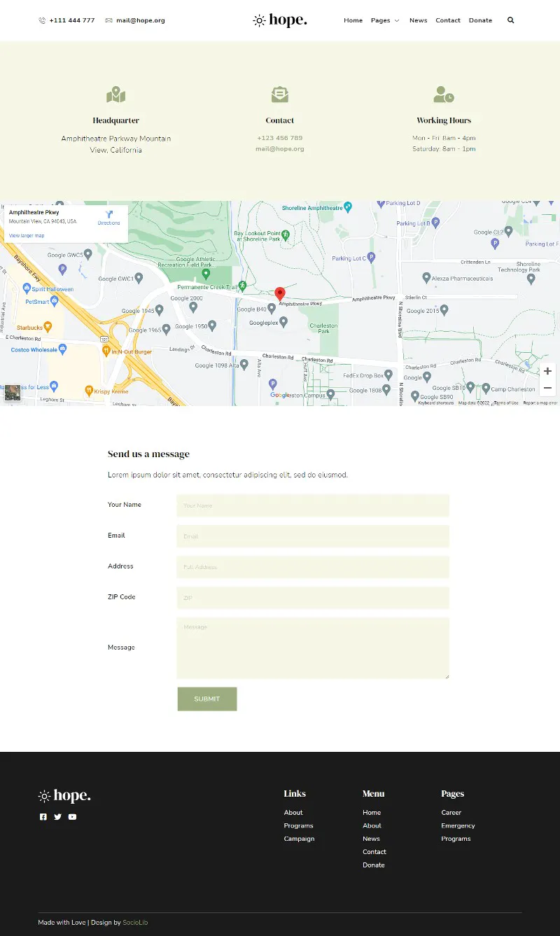The width and height of the screenshot is (560, 936).
Task: Click Report a map error link
Action: pyautogui.click(x=540, y=403)
